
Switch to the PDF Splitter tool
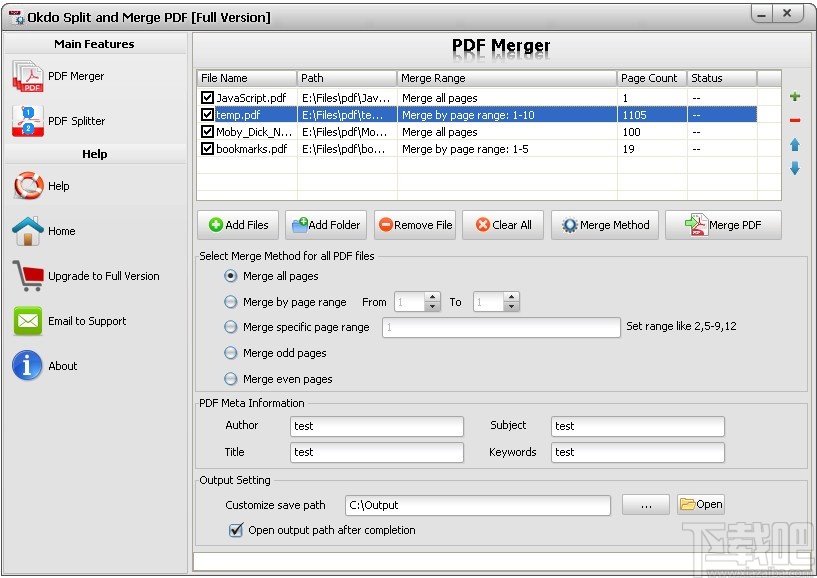point(77,120)
